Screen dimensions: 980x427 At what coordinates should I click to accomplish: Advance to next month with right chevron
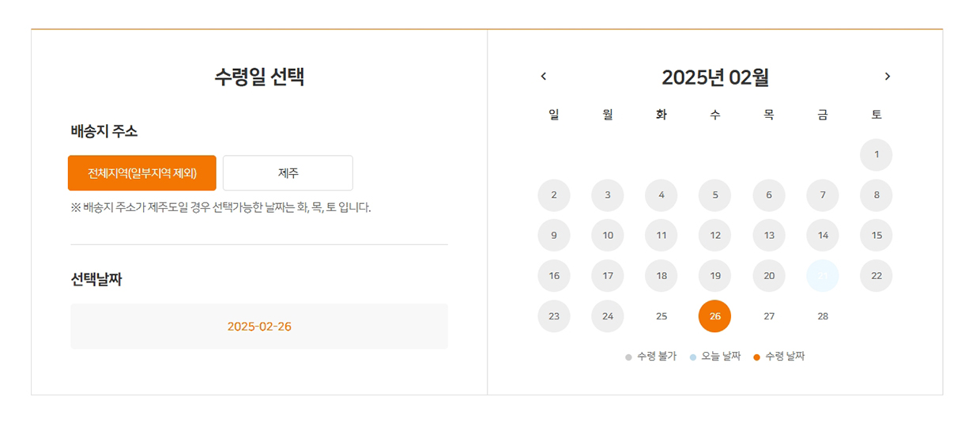(x=888, y=77)
